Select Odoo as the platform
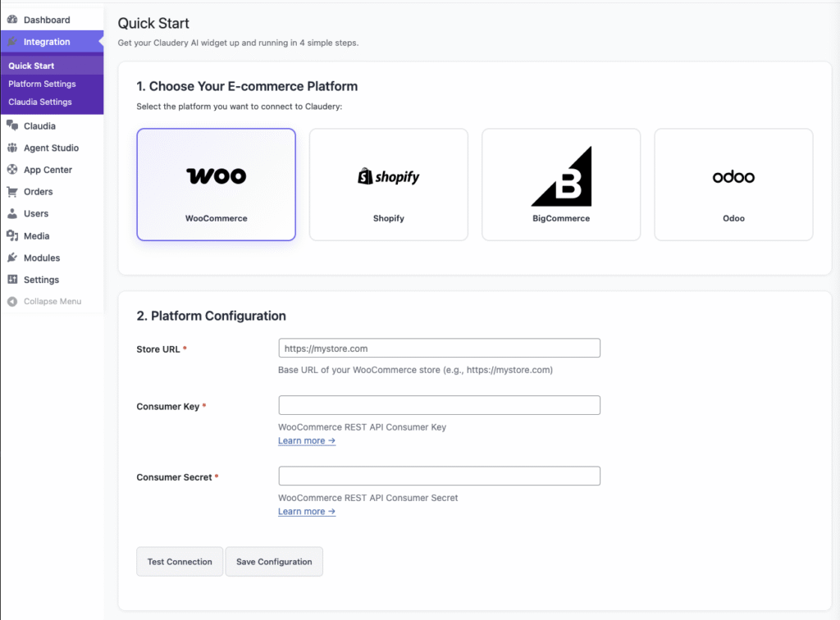This screenshot has width=840, height=620. 733,184
